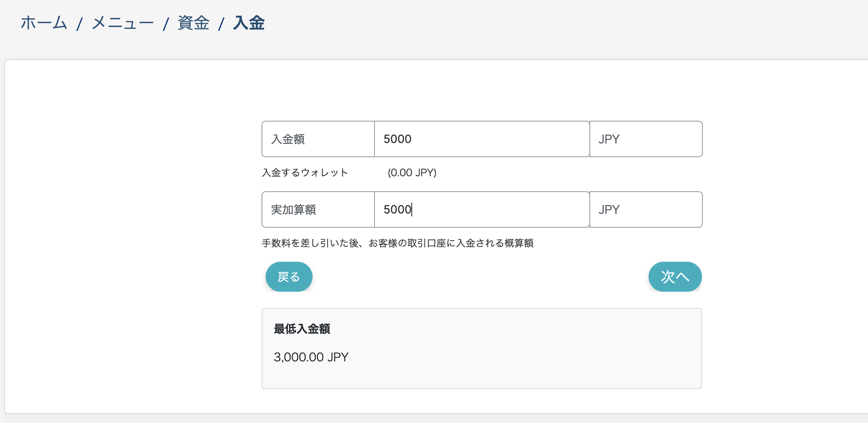Click the 手数料 explanation text below 実加算額
The height and width of the screenshot is (423, 868).
coord(398,243)
